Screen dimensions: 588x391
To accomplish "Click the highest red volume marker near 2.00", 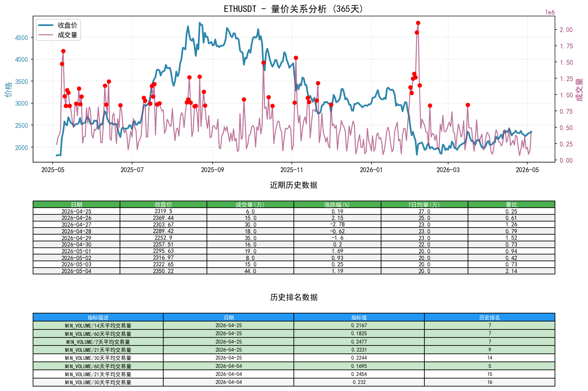I will 418,23.
